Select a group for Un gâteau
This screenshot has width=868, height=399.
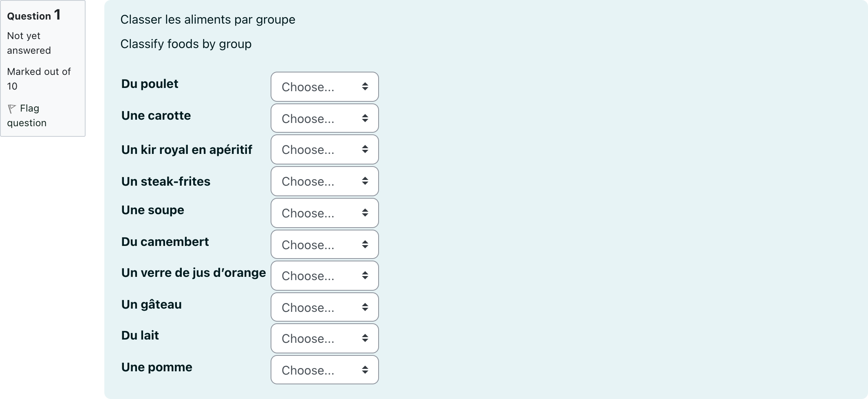click(x=325, y=307)
